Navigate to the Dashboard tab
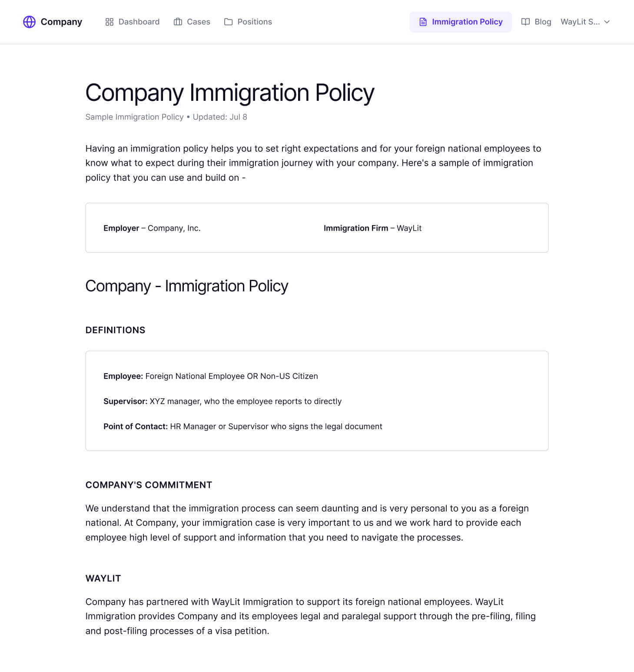The width and height of the screenshot is (634, 672). (x=138, y=22)
